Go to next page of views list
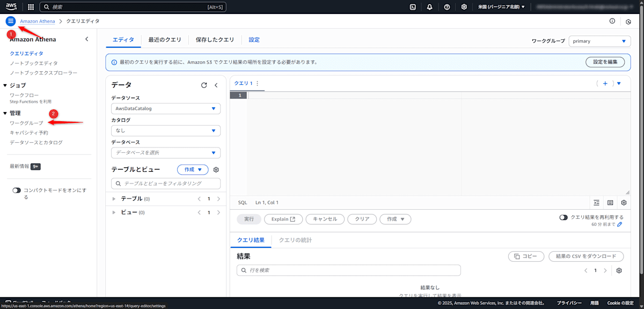This screenshot has width=644, height=309. tap(218, 212)
